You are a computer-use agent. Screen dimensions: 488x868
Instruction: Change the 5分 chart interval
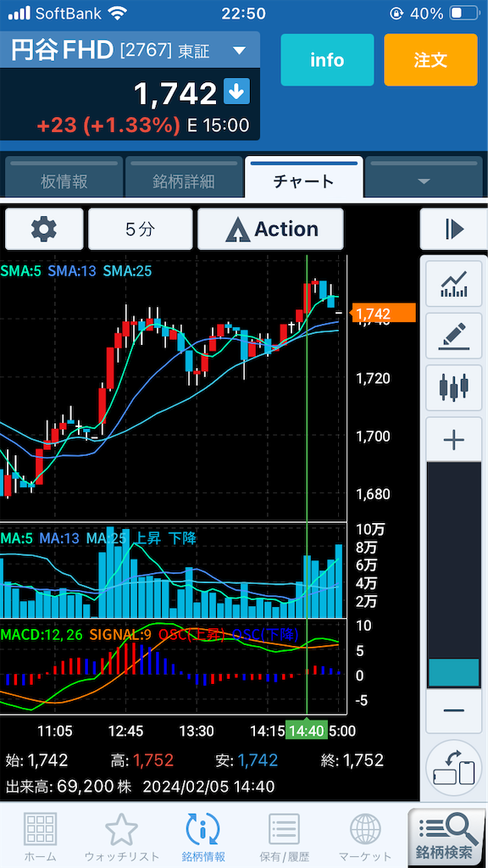pos(140,229)
